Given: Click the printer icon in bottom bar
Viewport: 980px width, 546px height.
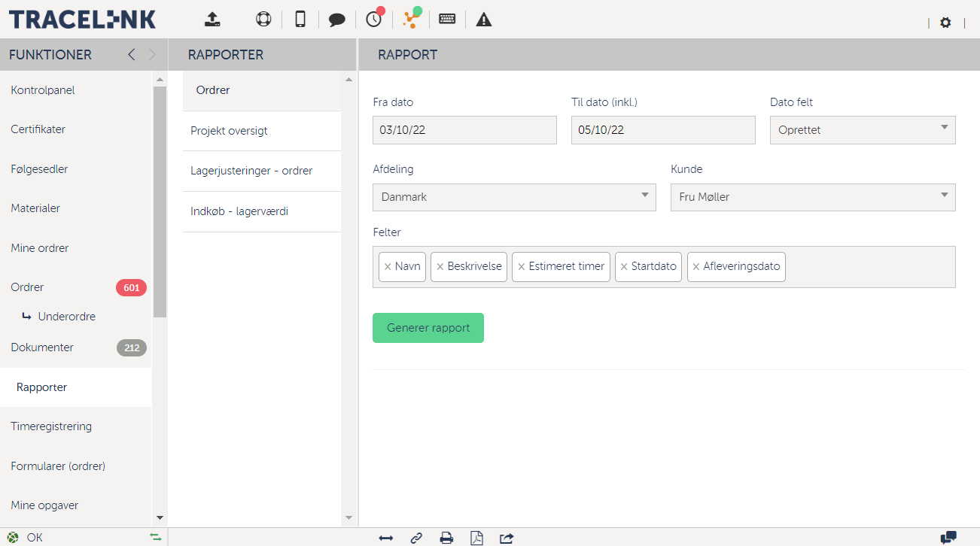Looking at the screenshot, I should [446, 538].
